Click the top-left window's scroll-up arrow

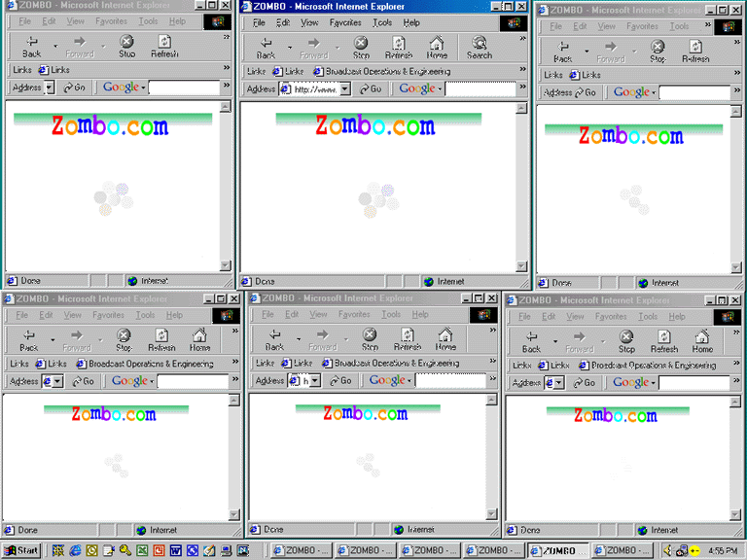click(226, 107)
